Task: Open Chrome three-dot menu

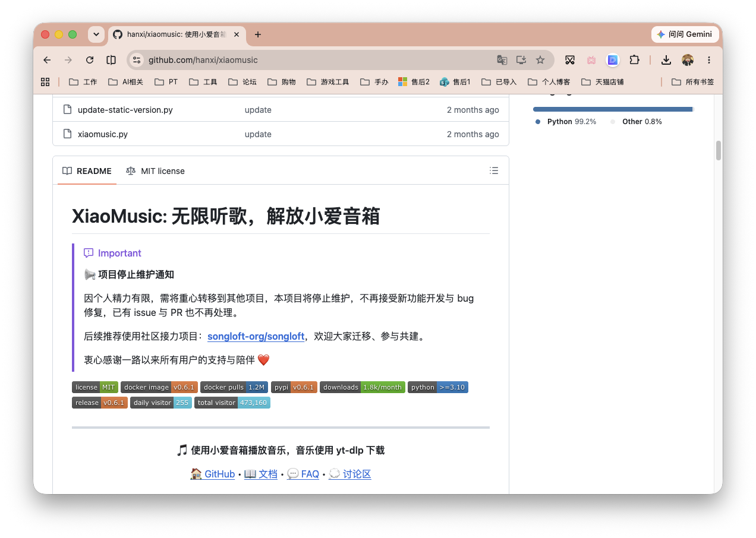Action: [x=709, y=60]
